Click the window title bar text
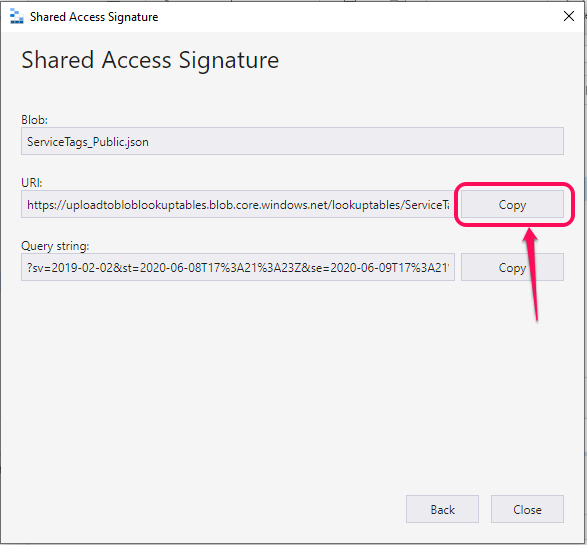This screenshot has height=545, width=587. (94, 17)
